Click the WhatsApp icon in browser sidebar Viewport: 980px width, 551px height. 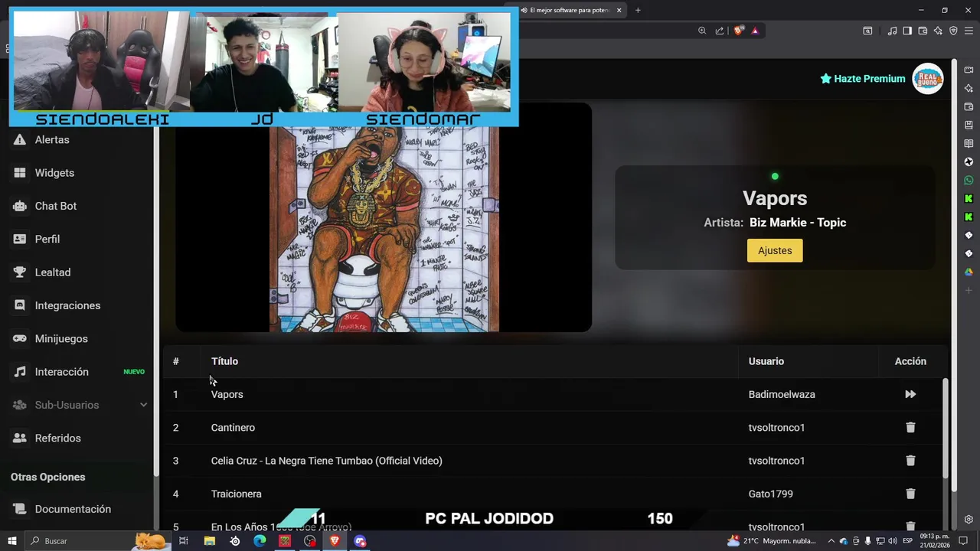tap(969, 181)
